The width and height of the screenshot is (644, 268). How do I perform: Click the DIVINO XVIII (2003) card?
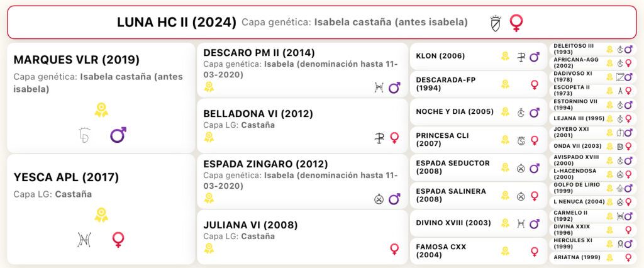[x=479, y=223]
